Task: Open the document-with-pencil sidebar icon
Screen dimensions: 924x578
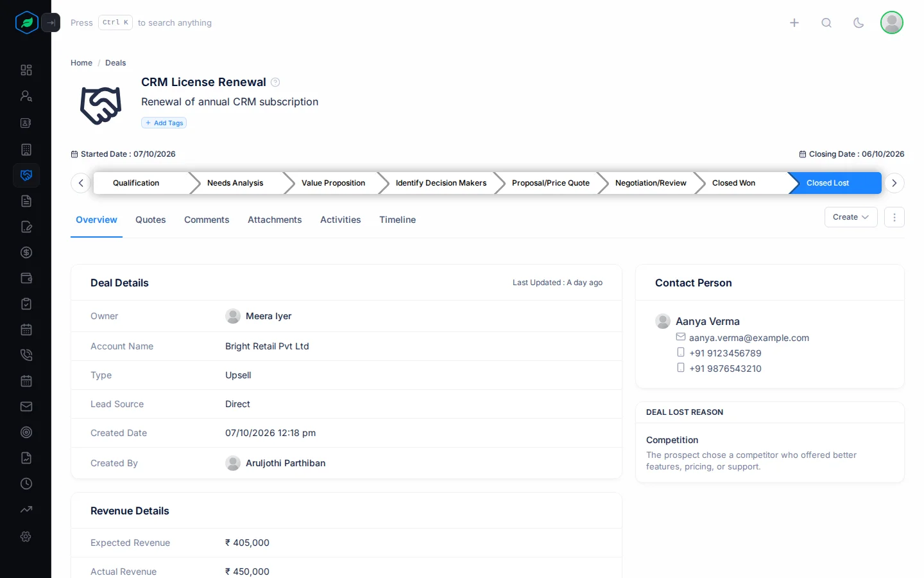Action: click(x=26, y=227)
